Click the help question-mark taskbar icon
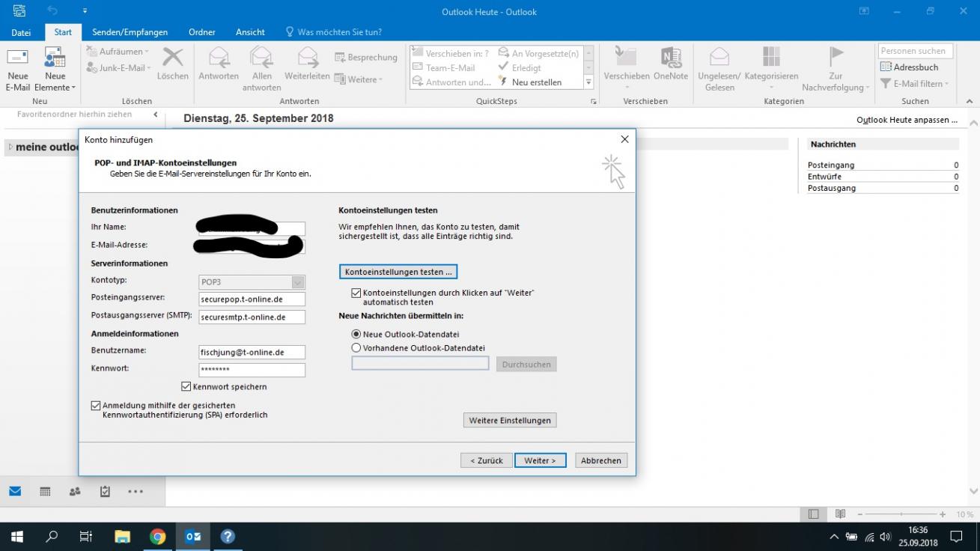This screenshot has height=551, width=980. (x=228, y=536)
